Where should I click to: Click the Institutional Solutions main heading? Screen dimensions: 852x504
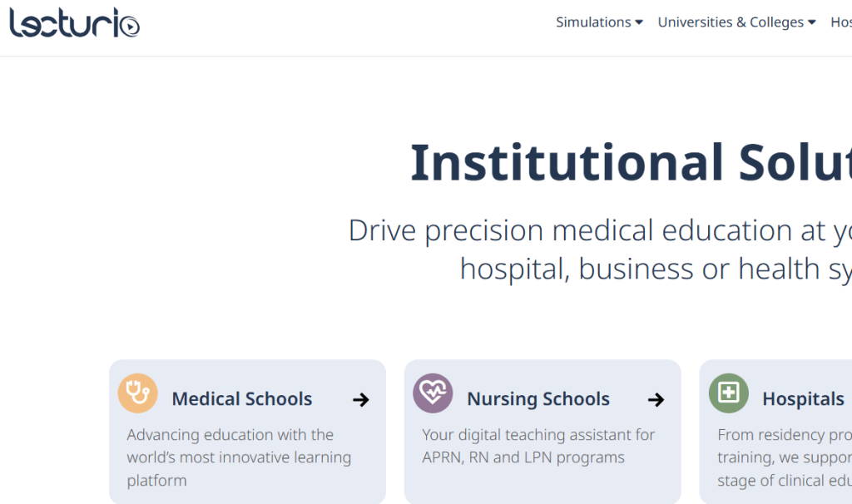[x=631, y=162]
